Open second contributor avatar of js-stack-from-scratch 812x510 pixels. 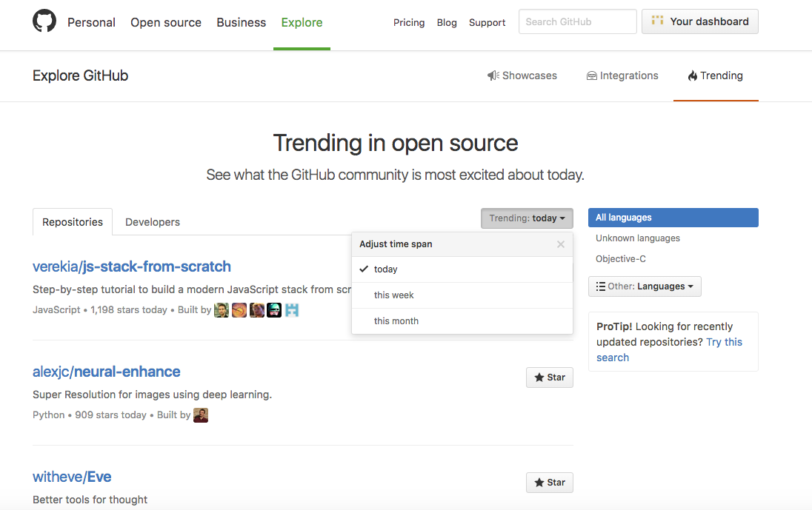coord(239,310)
